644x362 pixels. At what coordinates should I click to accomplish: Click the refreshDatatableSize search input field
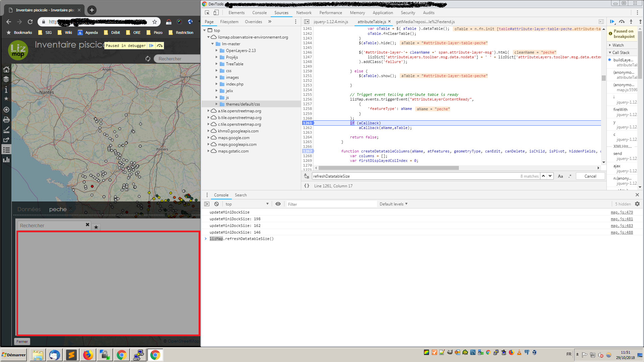pos(402,176)
